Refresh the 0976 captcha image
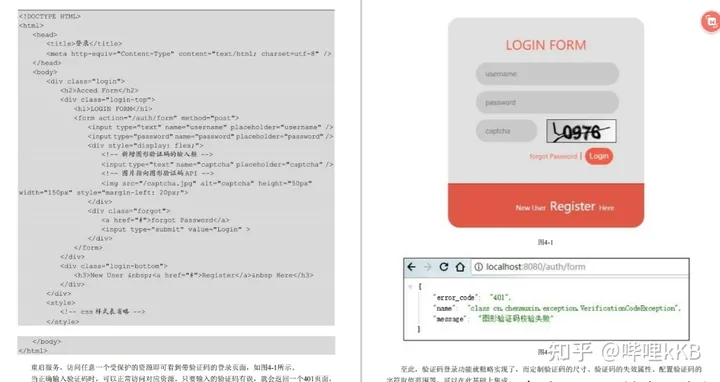 (581, 131)
